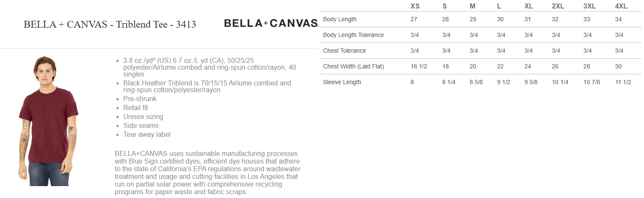
Task: Select the S size column header
Action: click(x=445, y=6)
